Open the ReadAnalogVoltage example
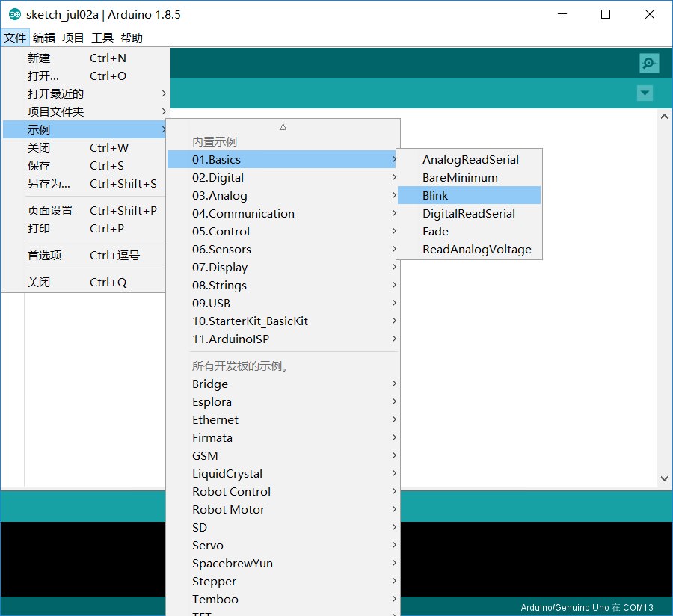This screenshot has width=673, height=616. click(x=469, y=249)
